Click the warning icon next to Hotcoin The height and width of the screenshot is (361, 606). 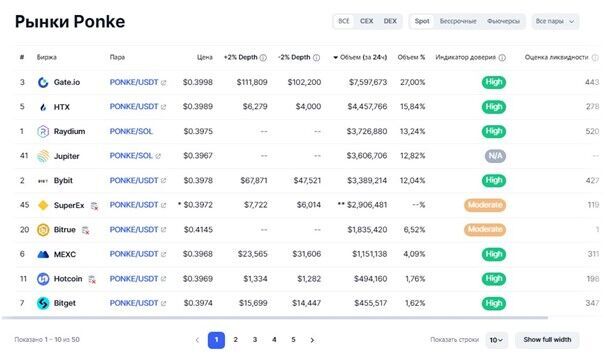(x=92, y=279)
